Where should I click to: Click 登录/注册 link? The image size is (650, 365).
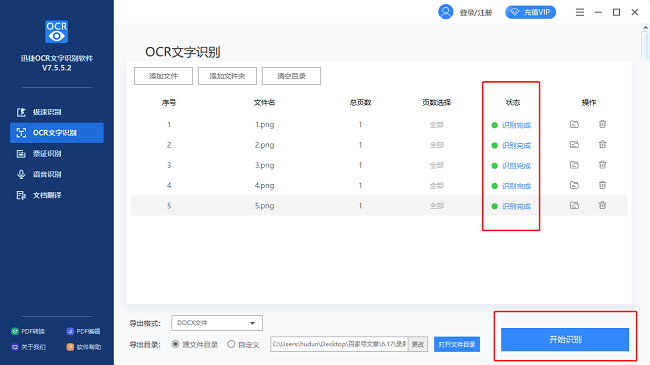476,12
